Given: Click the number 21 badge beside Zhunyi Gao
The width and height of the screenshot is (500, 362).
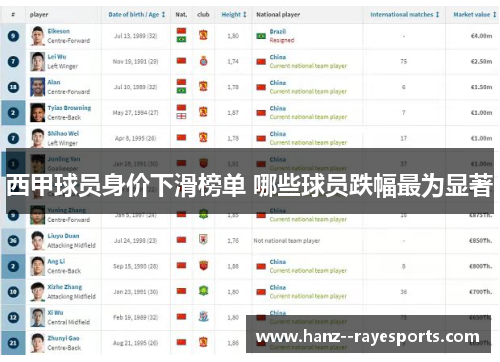Looking at the screenshot, I should point(13,343).
